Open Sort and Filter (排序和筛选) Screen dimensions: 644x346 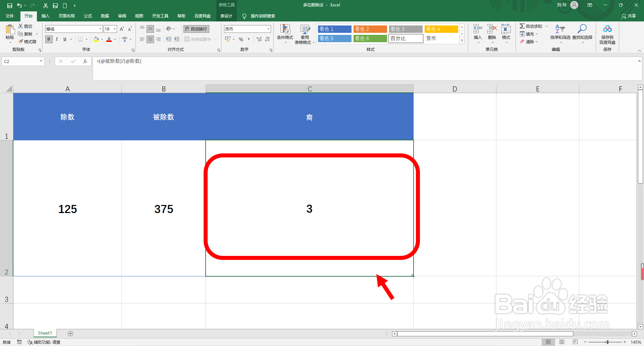(560, 33)
